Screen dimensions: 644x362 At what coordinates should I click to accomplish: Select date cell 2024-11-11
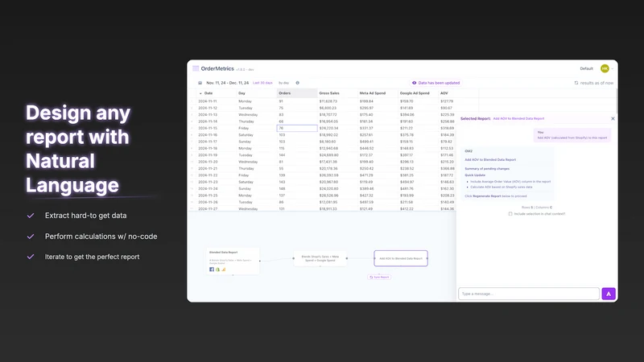(217, 101)
